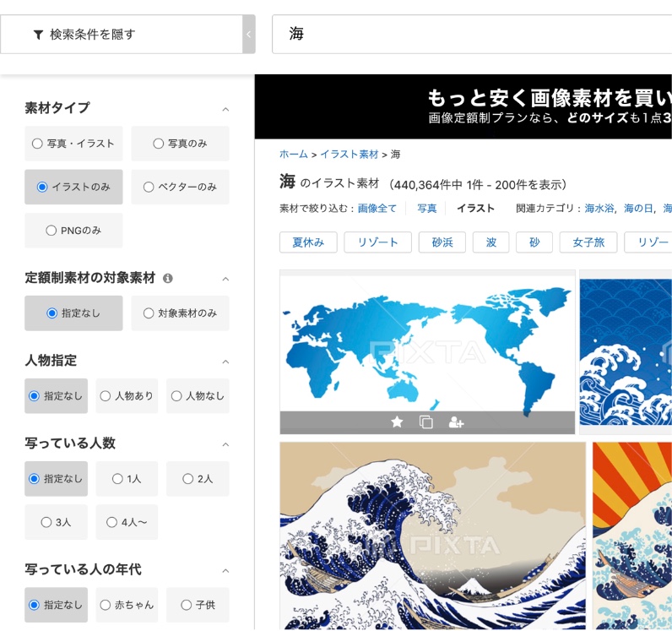Collapse the 人物指定 section
Viewport: 672px width, 631px height.
pyautogui.click(x=225, y=362)
